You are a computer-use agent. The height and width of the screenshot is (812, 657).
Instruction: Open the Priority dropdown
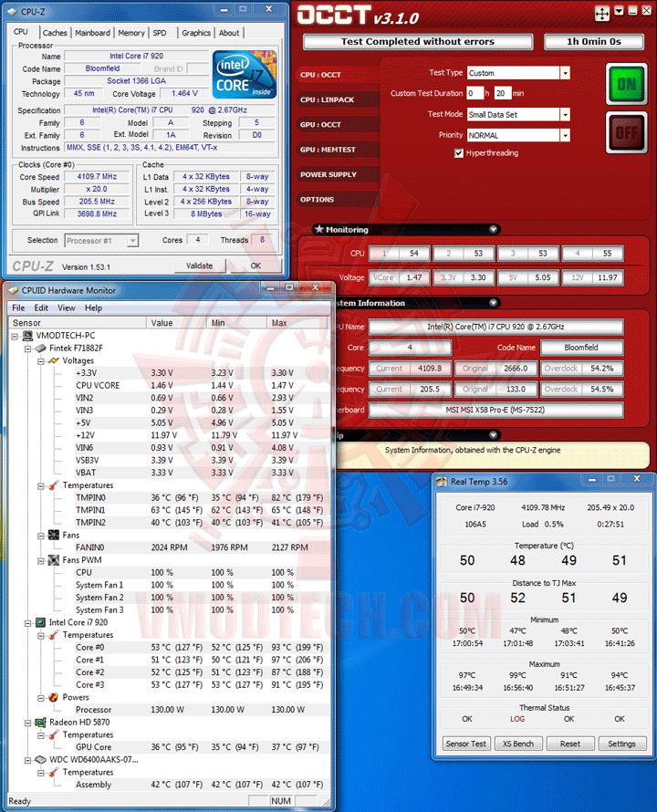tap(565, 135)
